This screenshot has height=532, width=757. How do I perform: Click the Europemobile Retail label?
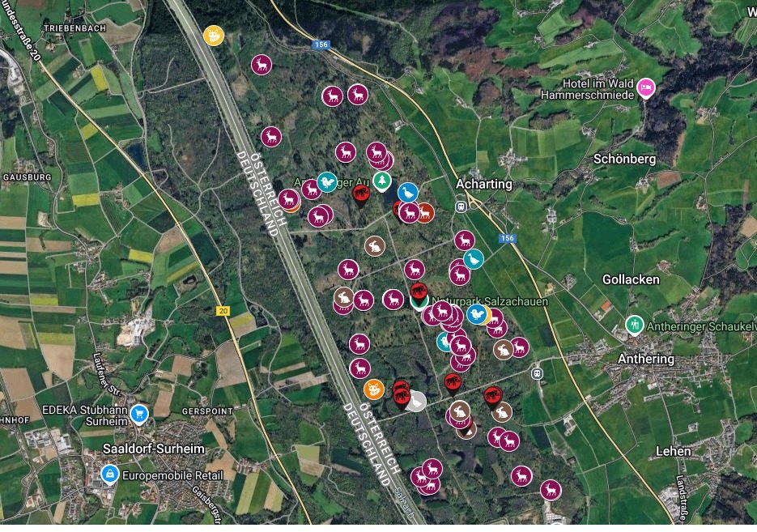[x=172, y=475]
